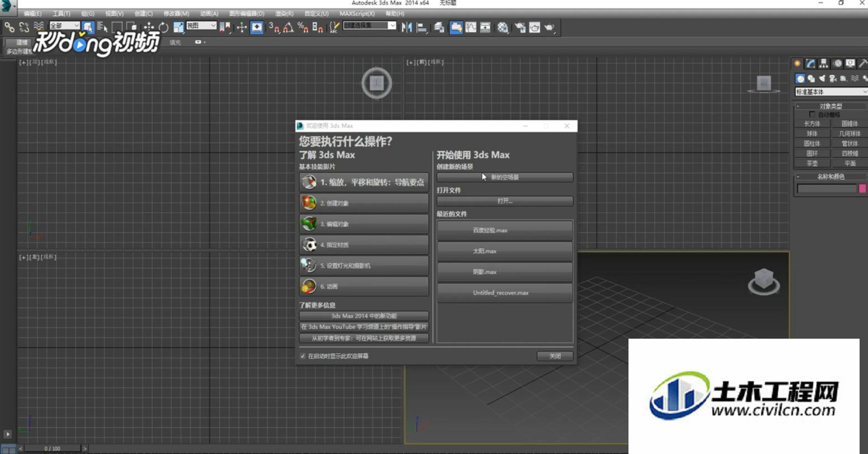Open the Layer Manager icon

pyautogui.click(x=439, y=27)
